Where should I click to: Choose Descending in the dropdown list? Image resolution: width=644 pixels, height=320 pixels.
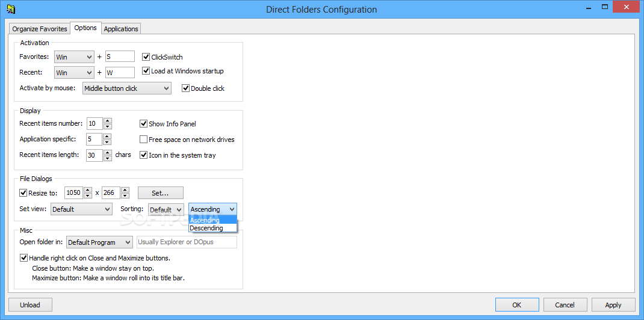pyautogui.click(x=212, y=228)
